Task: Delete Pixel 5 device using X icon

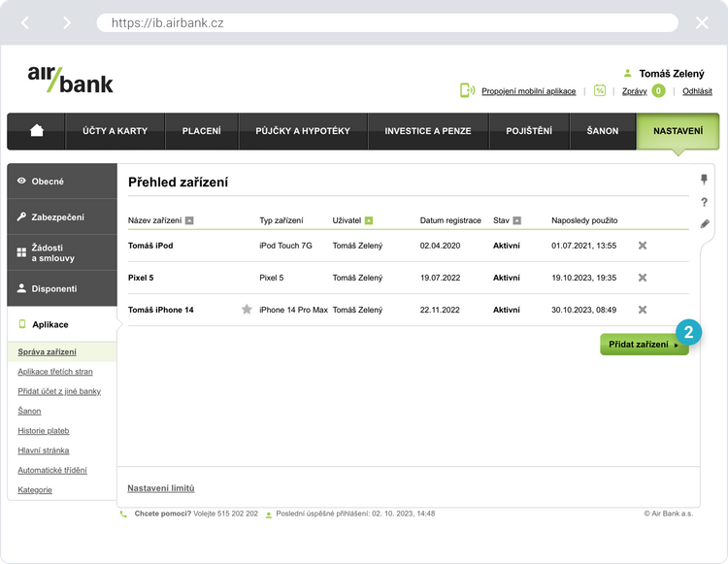Action: click(x=643, y=278)
